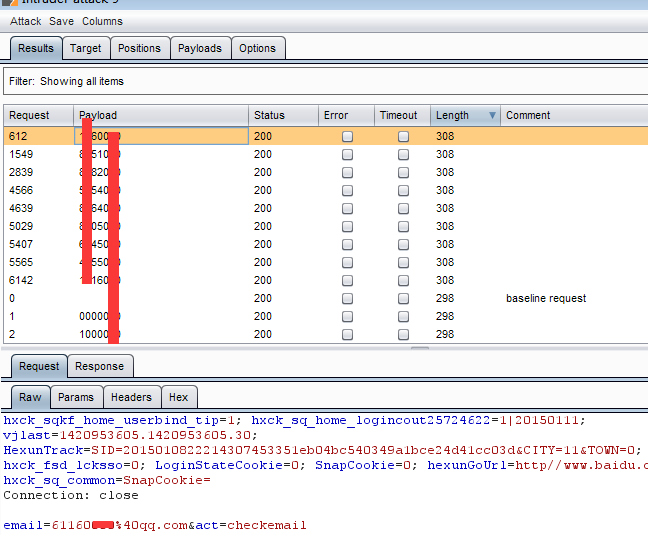648x535 pixels.
Task: Sort by the Timeout column header
Action: click(x=403, y=115)
